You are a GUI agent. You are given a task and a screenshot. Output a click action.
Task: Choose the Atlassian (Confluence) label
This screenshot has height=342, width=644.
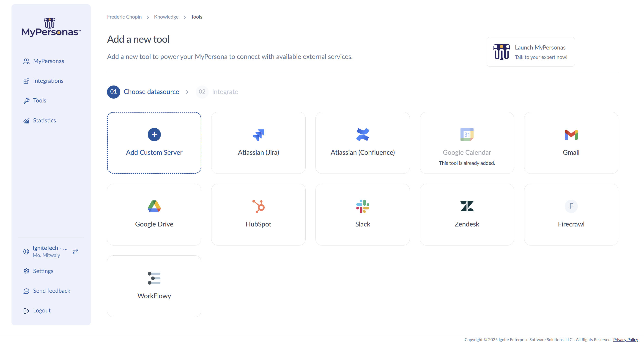click(x=362, y=153)
